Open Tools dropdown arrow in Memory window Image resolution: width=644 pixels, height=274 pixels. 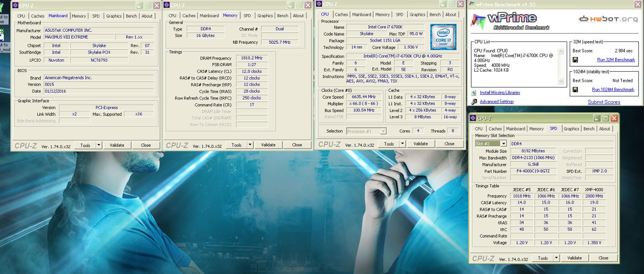[x=250, y=145]
